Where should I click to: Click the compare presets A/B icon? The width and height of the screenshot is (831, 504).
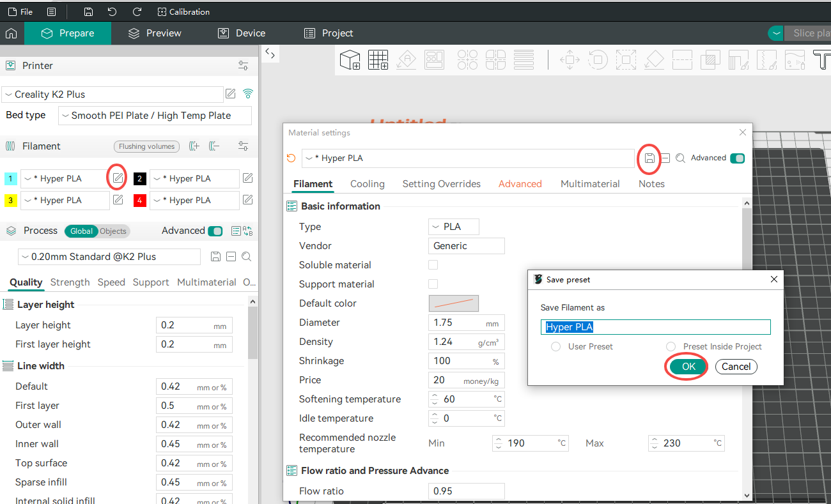coord(247,231)
